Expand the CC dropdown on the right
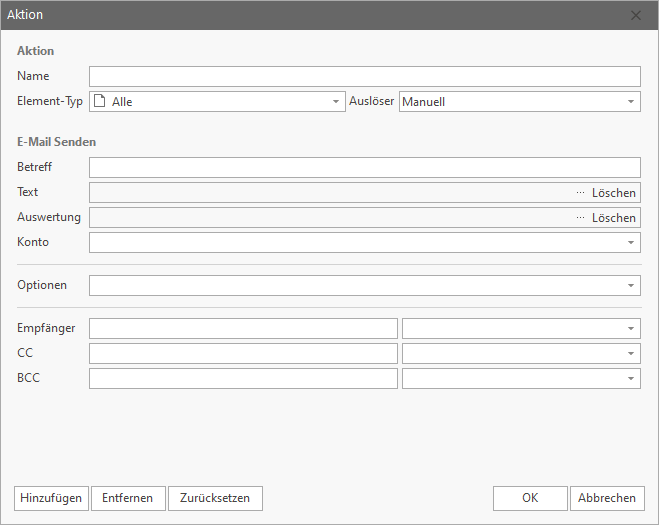Image resolution: width=659 pixels, height=525 pixels. [x=631, y=354]
